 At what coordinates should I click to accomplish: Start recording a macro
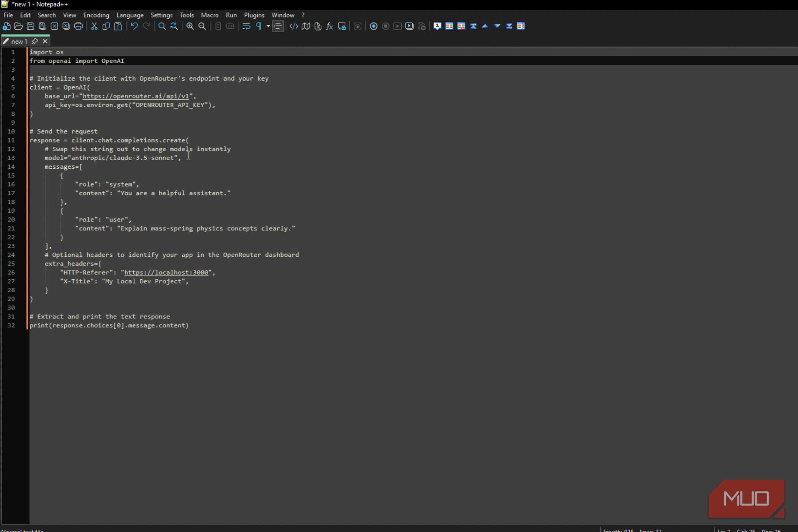click(374, 26)
